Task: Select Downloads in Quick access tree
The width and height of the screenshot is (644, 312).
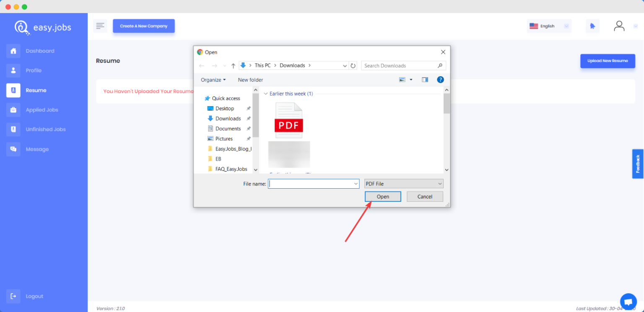Action: [228, 119]
